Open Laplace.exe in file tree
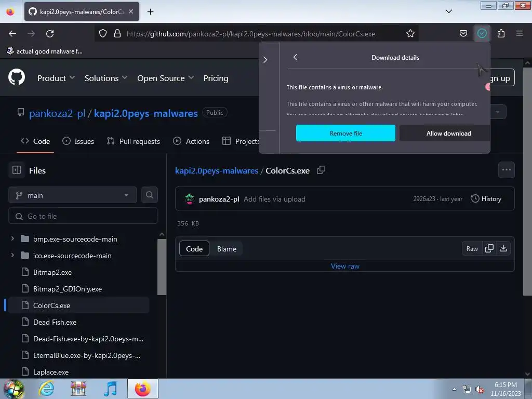This screenshot has height=399, width=532. pyautogui.click(x=51, y=372)
